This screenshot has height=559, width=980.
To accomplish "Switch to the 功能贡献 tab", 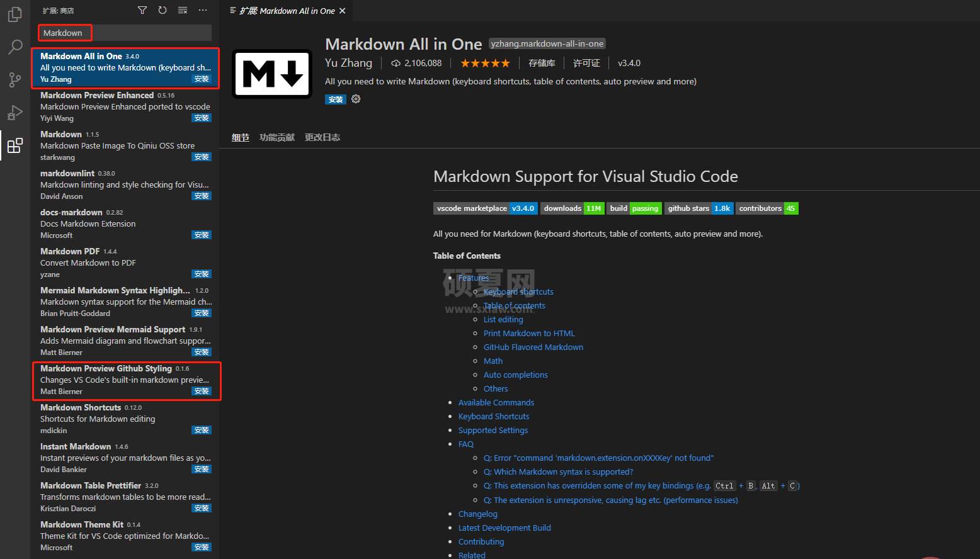I will click(x=277, y=137).
